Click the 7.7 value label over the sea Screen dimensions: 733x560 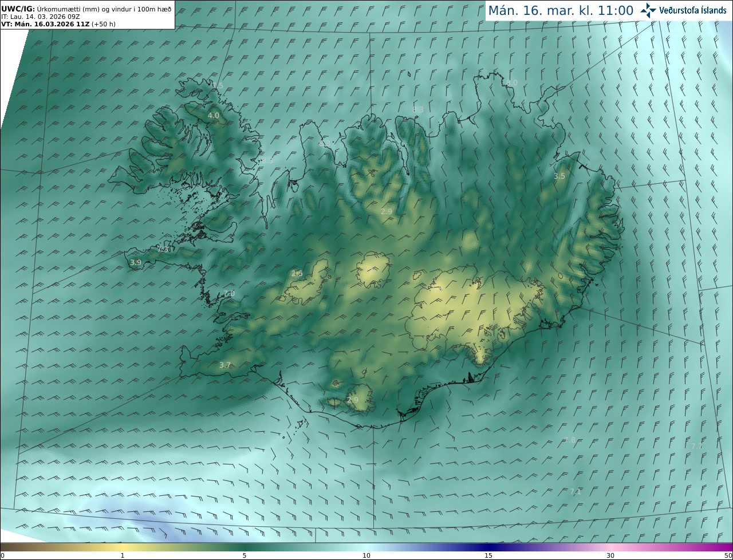click(x=697, y=446)
